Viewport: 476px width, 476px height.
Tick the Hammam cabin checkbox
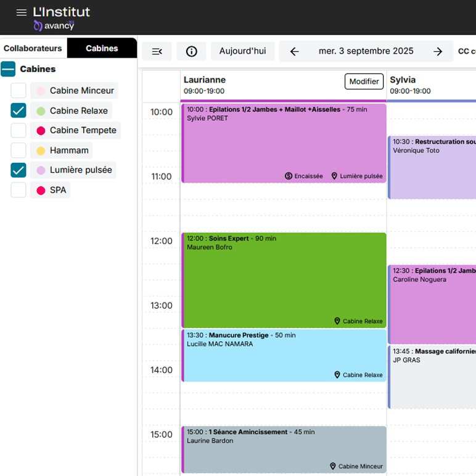coord(18,150)
